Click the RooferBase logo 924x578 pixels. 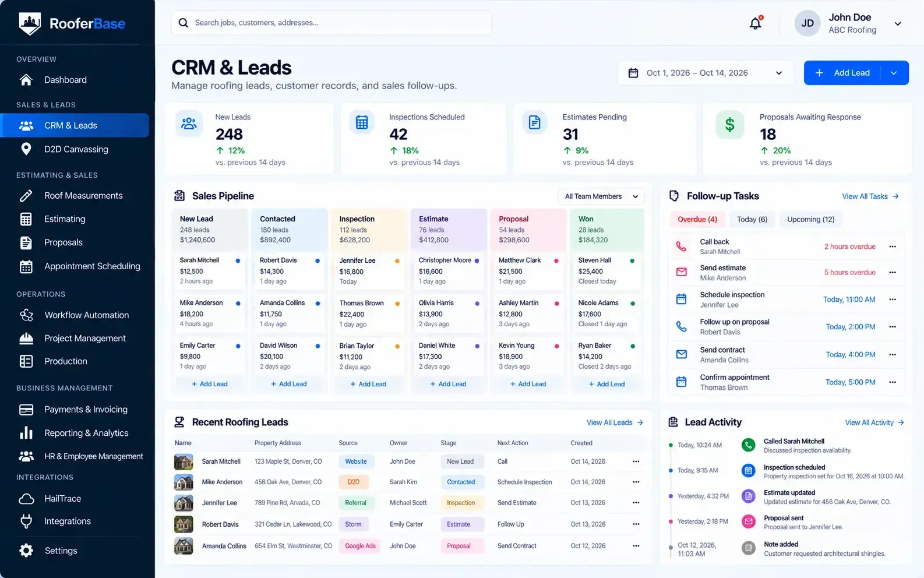coord(72,24)
